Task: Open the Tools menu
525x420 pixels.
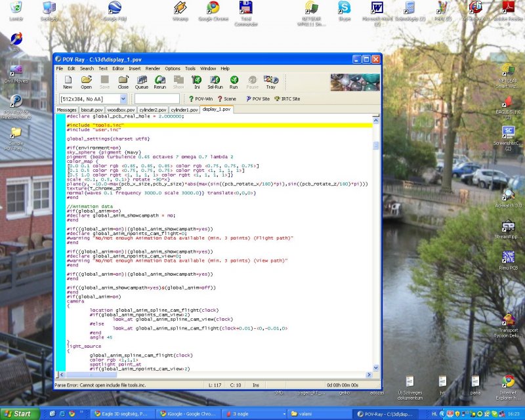Action: click(190, 68)
